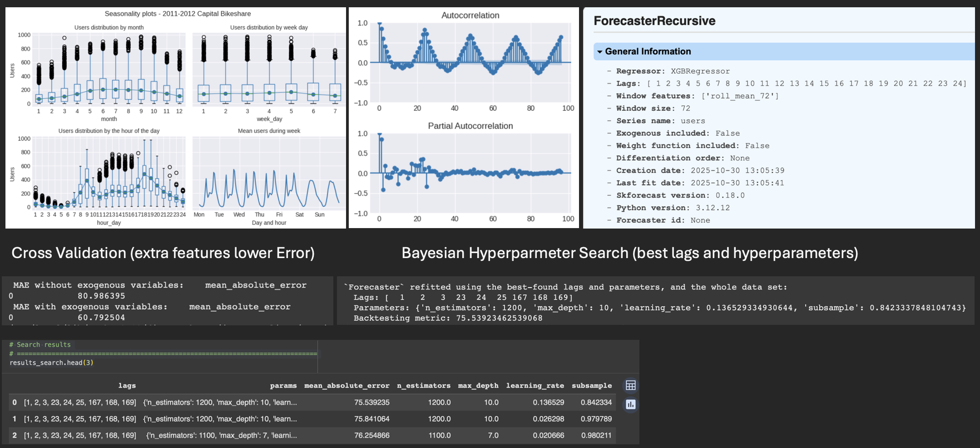Screen dimensions: 980x448
Task: Click the n_estimators column header
Action: click(423, 386)
